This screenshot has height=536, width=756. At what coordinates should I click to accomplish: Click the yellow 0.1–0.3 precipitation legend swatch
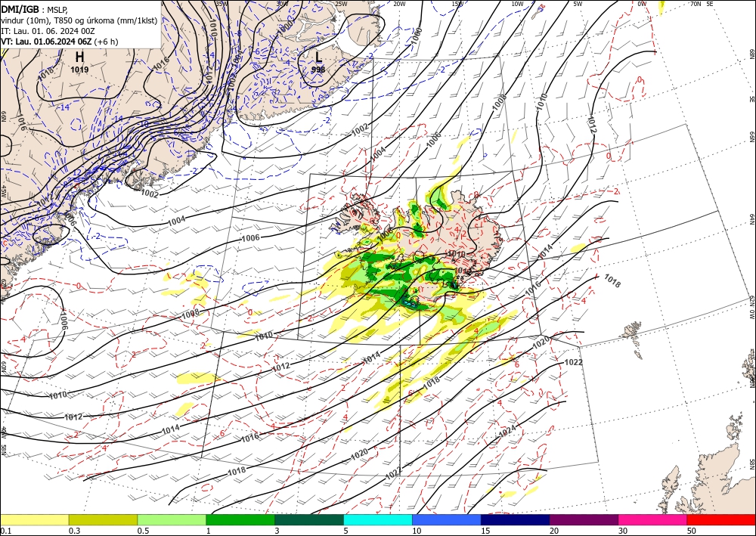tap(34, 519)
